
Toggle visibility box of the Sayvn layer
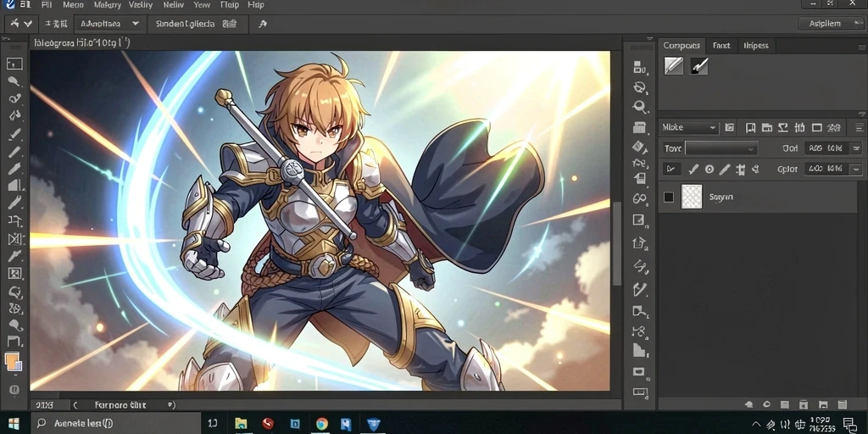pos(669,197)
